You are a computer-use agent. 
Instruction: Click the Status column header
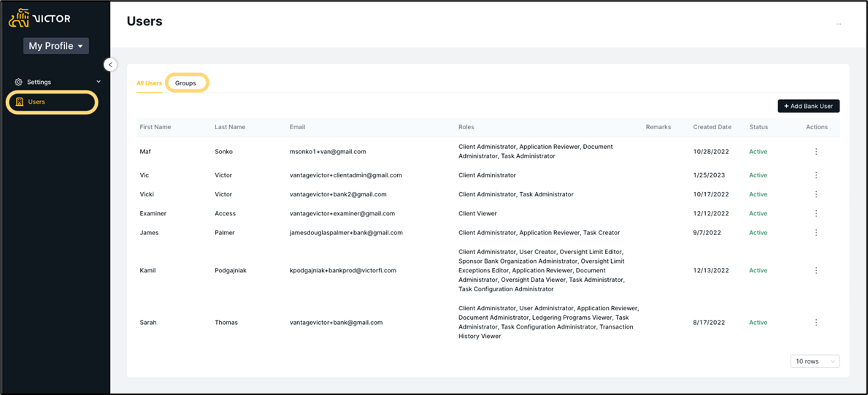(x=758, y=127)
